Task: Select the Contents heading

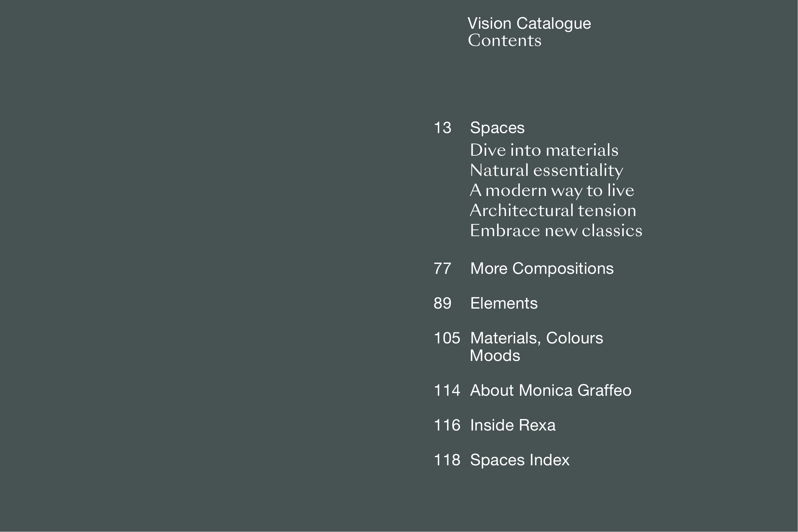Action: click(x=505, y=41)
